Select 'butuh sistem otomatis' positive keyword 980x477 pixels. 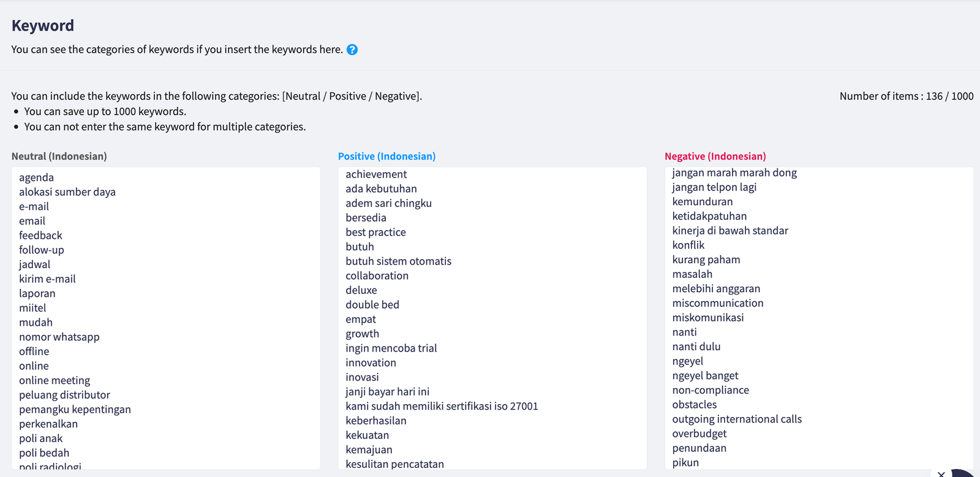[399, 261]
